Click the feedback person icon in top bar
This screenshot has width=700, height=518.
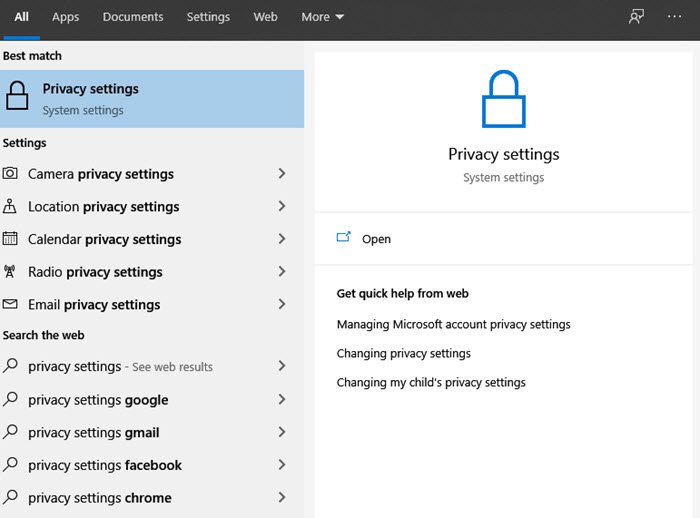pyautogui.click(x=636, y=17)
